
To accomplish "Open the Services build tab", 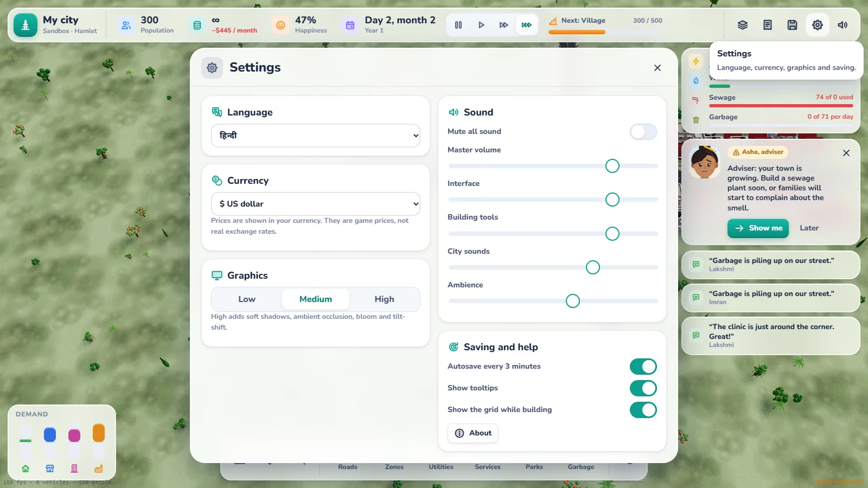I will 488,467.
